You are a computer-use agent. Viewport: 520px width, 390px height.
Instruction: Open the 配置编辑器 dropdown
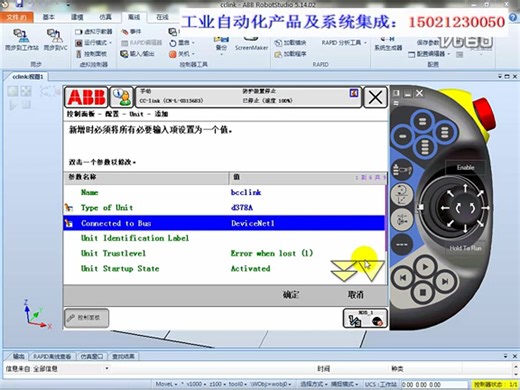pyautogui.click(x=430, y=54)
